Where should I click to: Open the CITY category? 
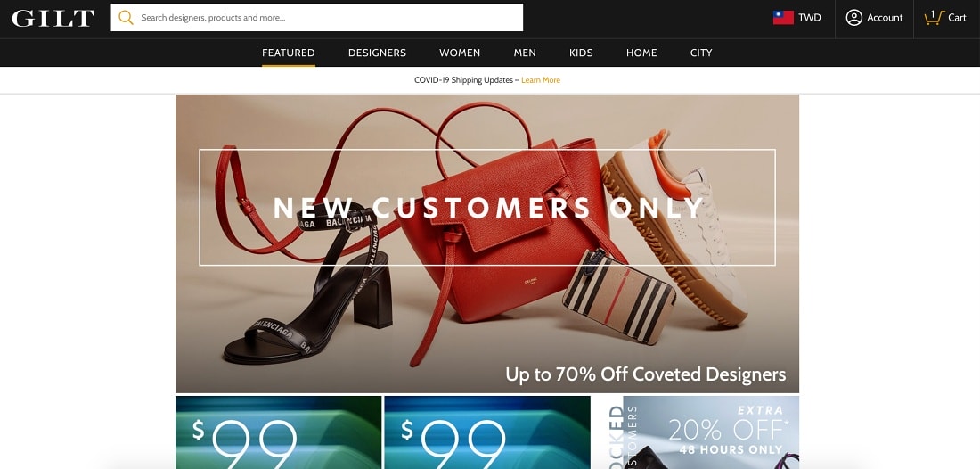click(700, 53)
